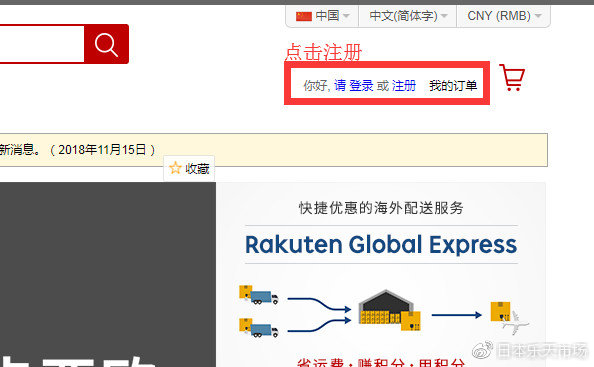Click the lower delivery truck icon

258,328
